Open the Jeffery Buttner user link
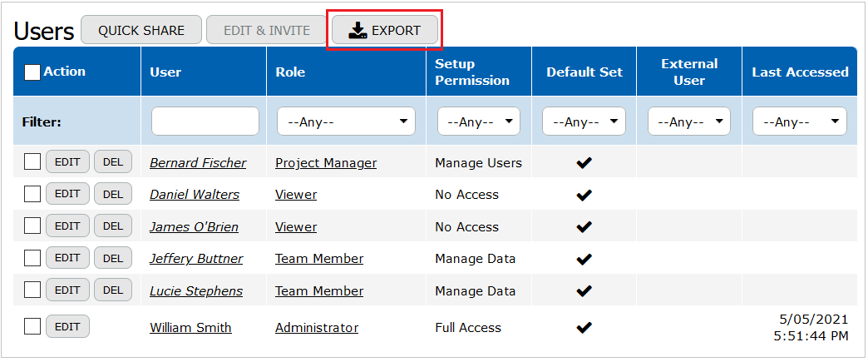Viewport: 868px width, 362px height. click(196, 259)
